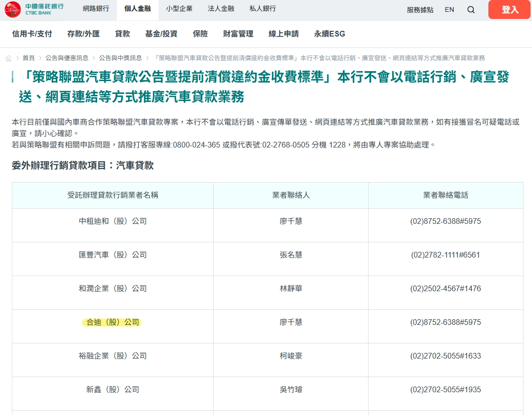Click the CTBC Bank logo
This screenshot has width=532, height=415.
(x=38, y=9)
